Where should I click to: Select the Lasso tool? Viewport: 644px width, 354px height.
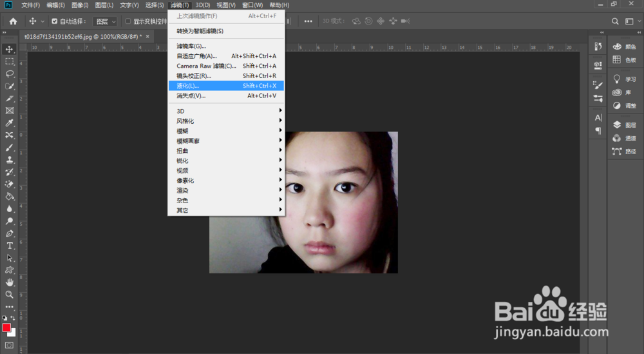click(x=10, y=74)
